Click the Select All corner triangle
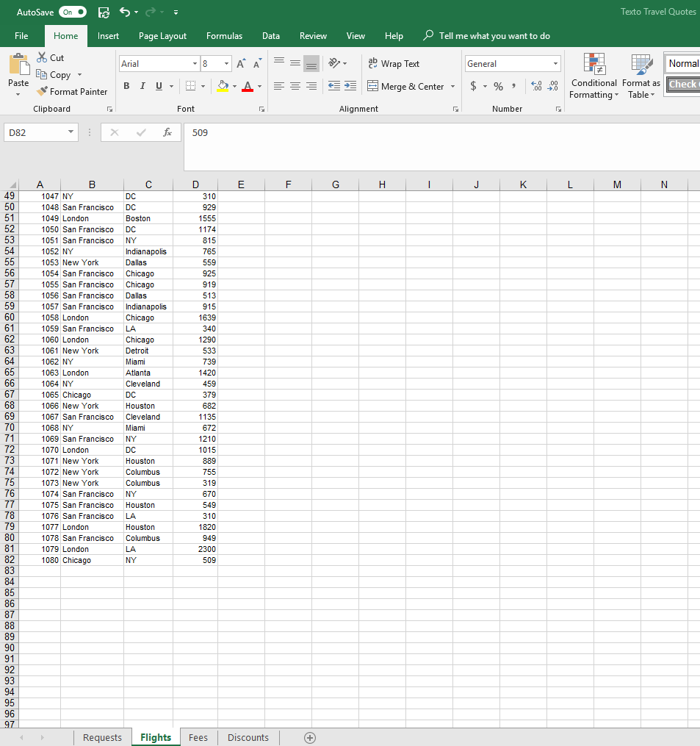 pos(12,184)
